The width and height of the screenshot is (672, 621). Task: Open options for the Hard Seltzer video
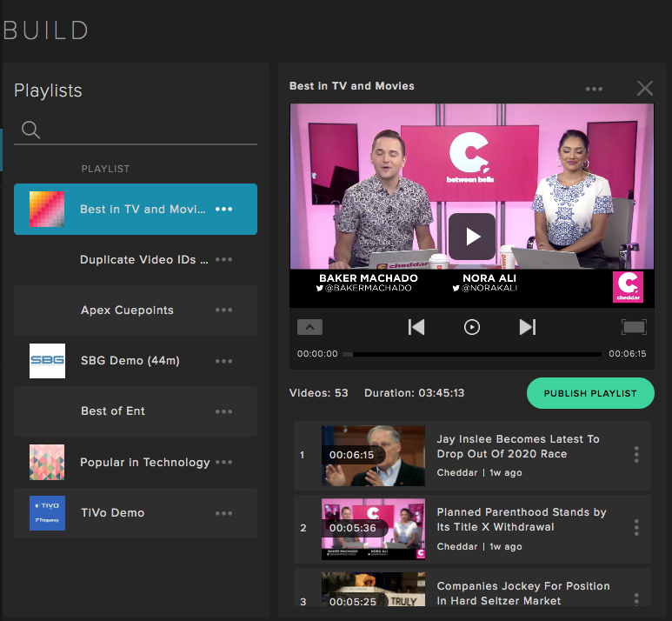coord(636,599)
